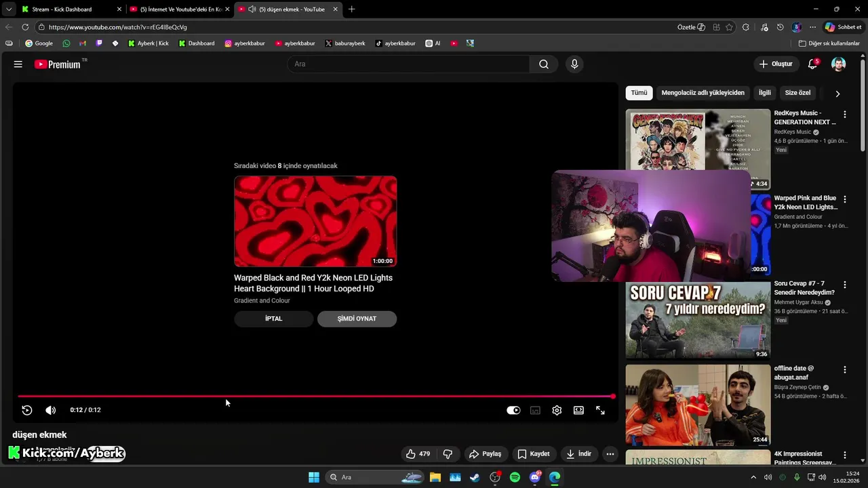The width and height of the screenshot is (868, 488).
Task: Open Google bookmark
Action: (x=39, y=43)
